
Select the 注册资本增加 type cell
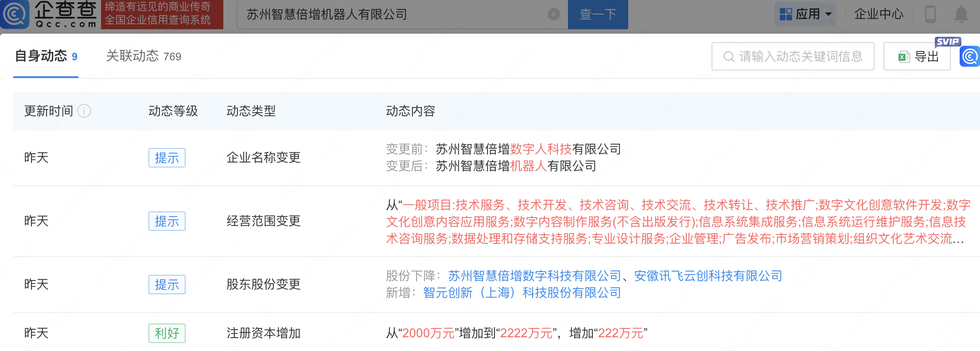point(264,333)
